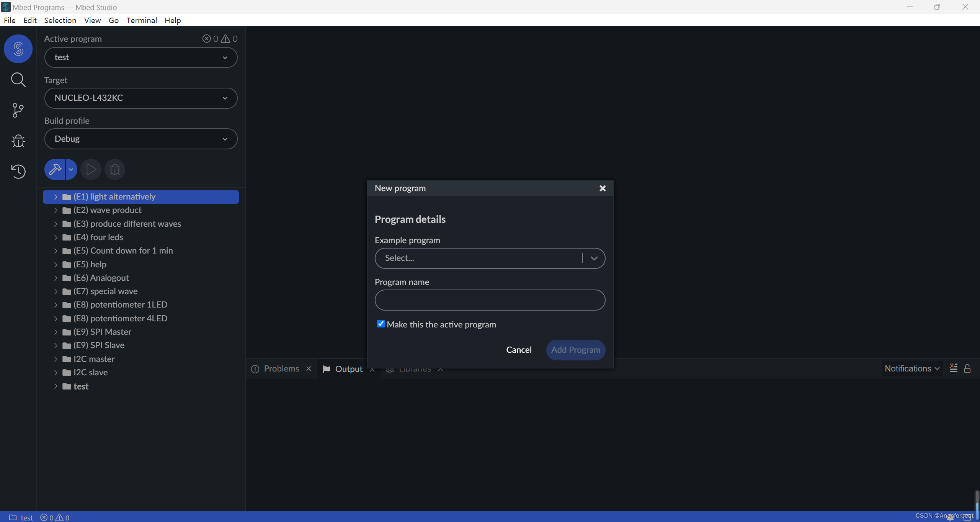Viewport: 980px width, 522px height.
Task: Open the Source Control view icon
Action: (18, 110)
